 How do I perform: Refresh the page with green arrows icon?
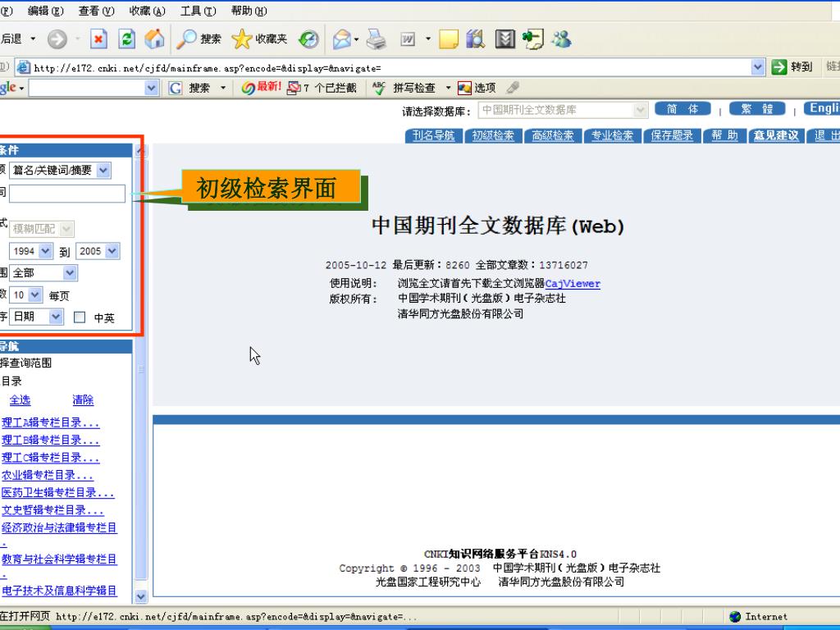coord(127,39)
